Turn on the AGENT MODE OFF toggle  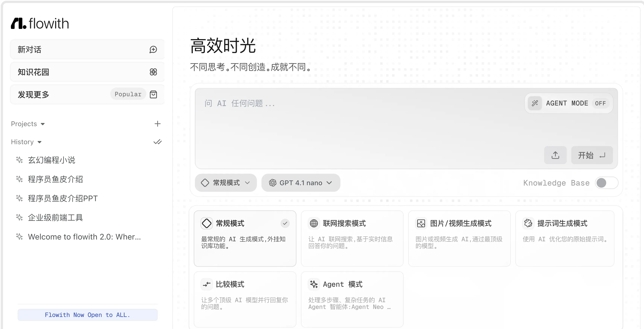600,103
